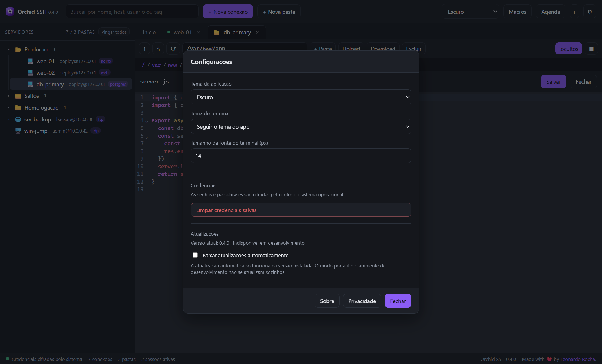Click the srv-backup globe icon
Image resolution: width=602 pixels, height=364 pixels.
click(18, 119)
